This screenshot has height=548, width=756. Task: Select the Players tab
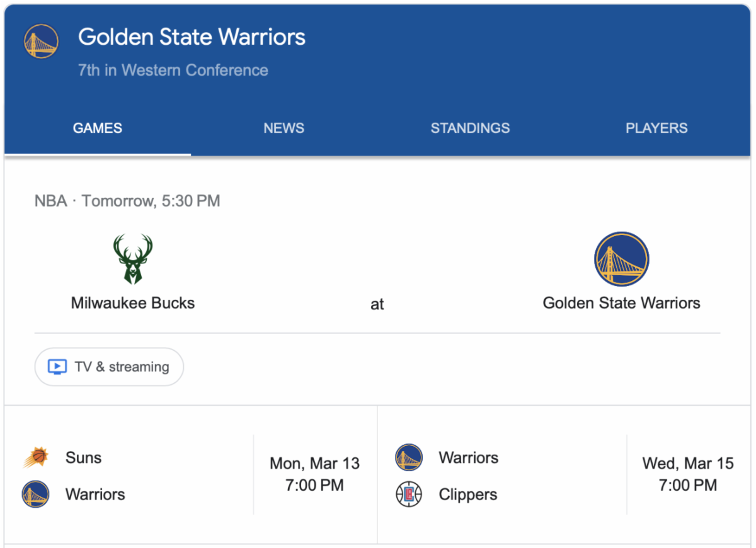click(656, 128)
